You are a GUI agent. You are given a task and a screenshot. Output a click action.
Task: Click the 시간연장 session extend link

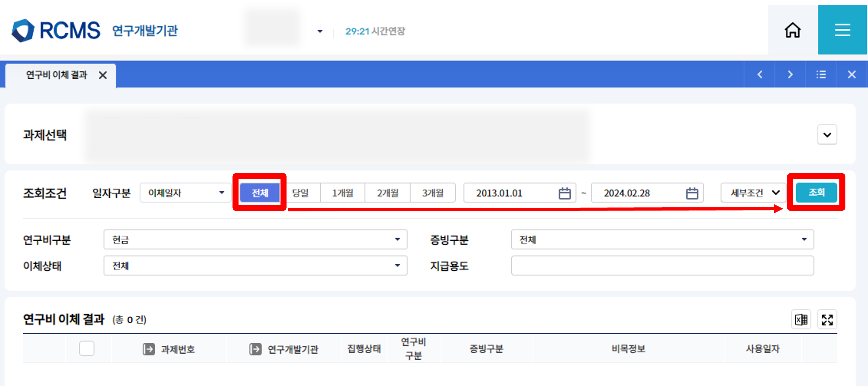tap(388, 31)
